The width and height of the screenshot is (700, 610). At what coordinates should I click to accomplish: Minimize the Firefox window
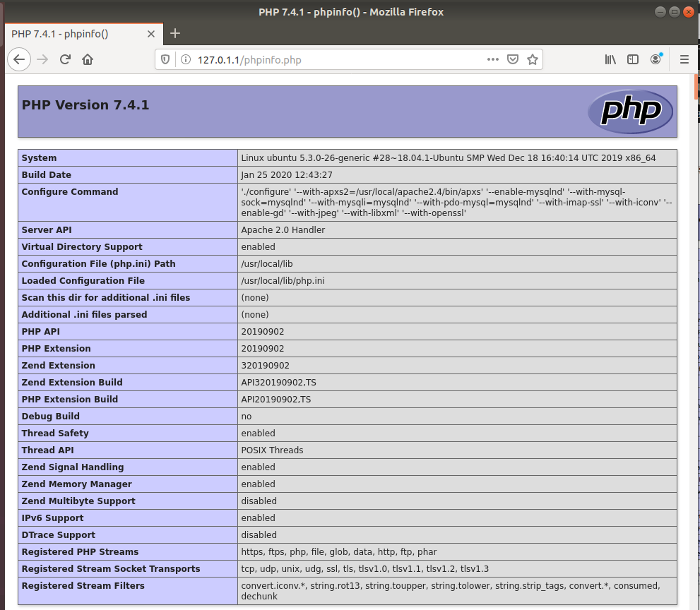click(x=660, y=12)
